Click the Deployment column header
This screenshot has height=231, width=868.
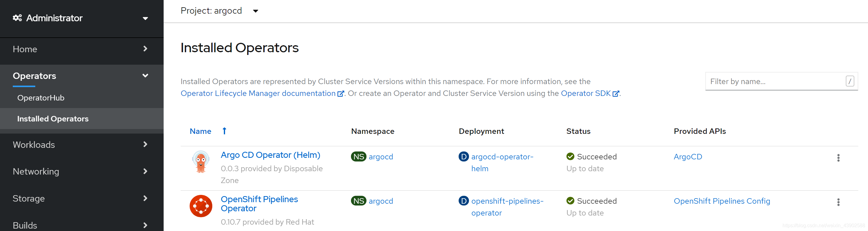(481, 131)
